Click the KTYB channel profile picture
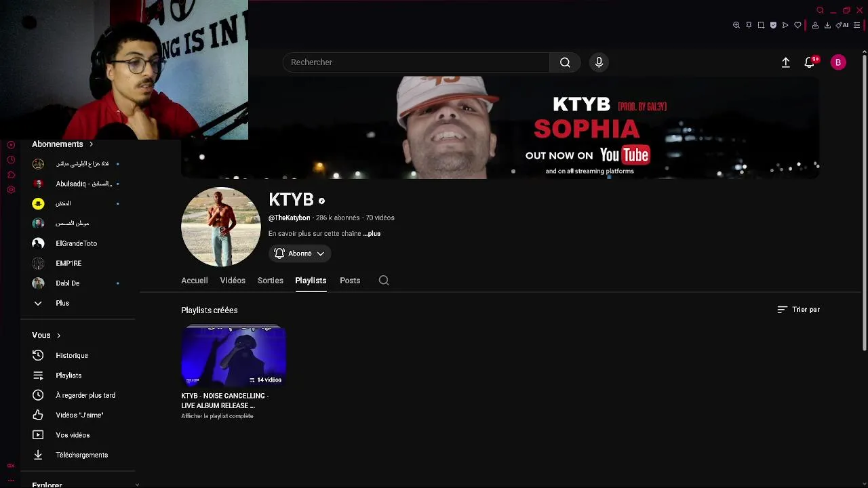Screen dimensions: 868x488 click(x=220, y=227)
